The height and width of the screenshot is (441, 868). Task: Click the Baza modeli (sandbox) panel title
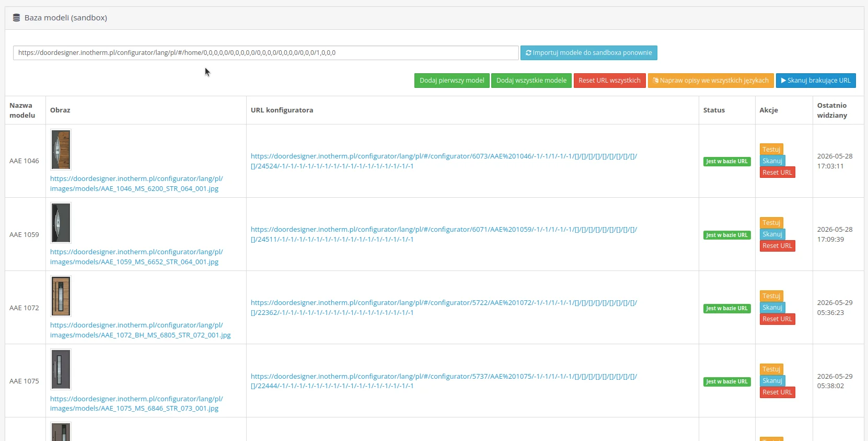click(x=66, y=18)
